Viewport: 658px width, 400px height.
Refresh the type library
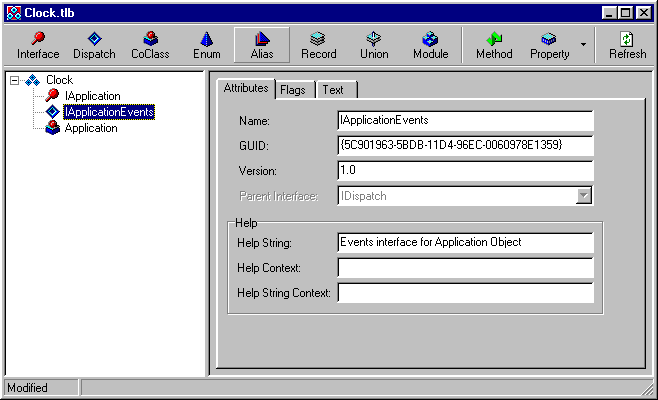click(627, 45)
